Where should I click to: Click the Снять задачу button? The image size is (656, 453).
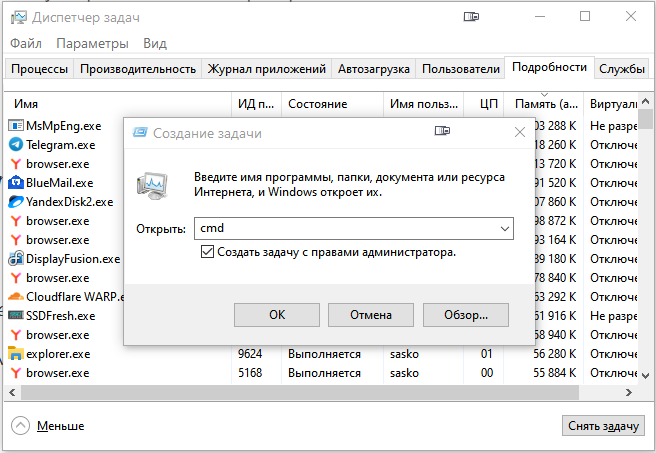pos(603,426)
